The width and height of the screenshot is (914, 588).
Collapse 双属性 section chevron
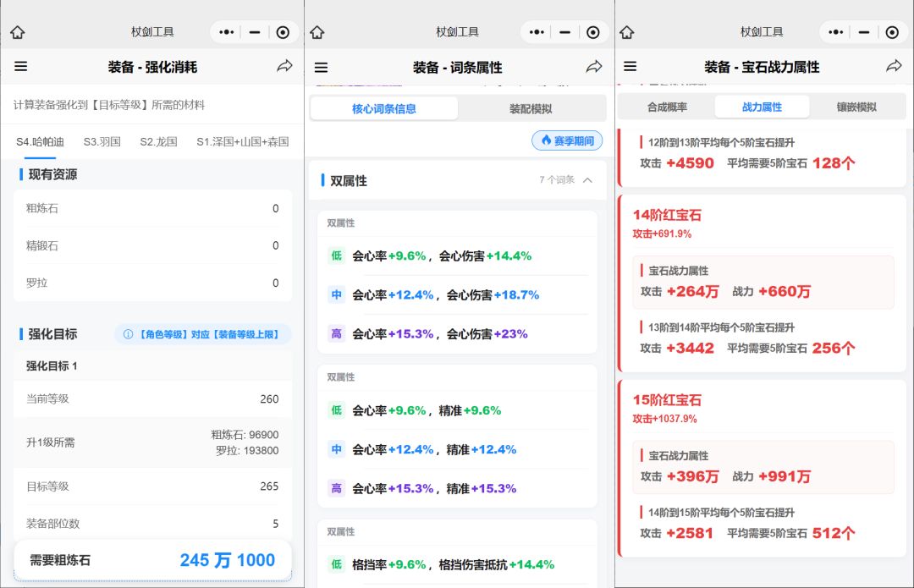click(587, 180)
